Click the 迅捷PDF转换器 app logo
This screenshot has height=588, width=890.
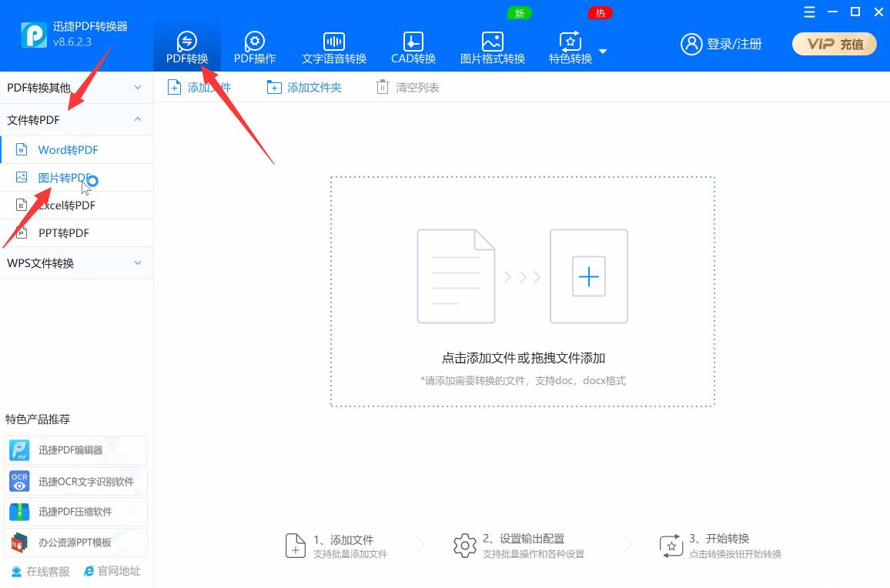34,35
